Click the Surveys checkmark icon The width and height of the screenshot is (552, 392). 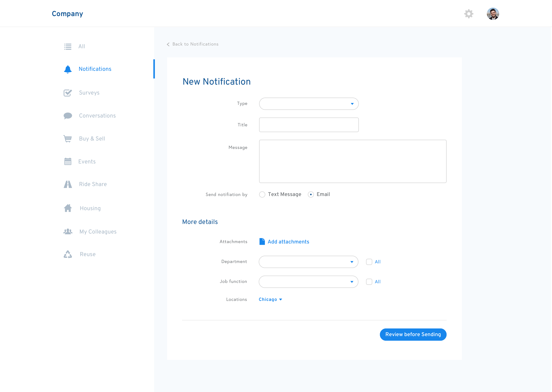68,93
